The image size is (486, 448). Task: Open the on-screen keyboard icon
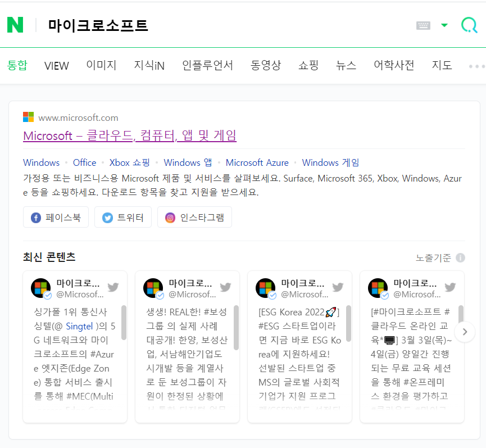(x=423, y=25)
